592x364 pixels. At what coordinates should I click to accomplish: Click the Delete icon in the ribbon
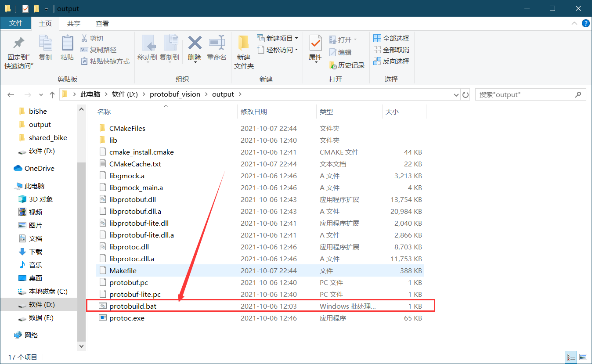pyautogui.click(x=194, y=48)
